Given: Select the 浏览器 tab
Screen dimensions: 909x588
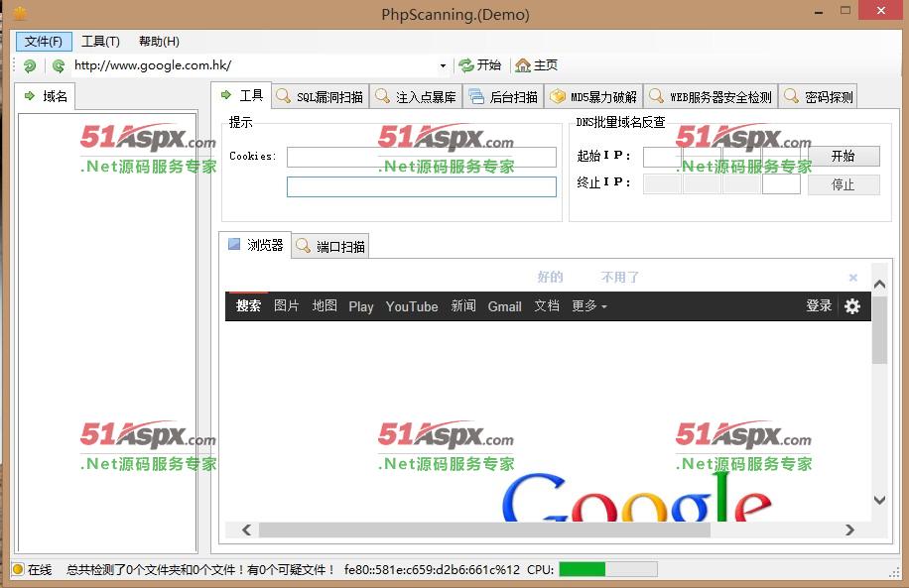Looking at the screenshot, I should [x=255, y=245].
